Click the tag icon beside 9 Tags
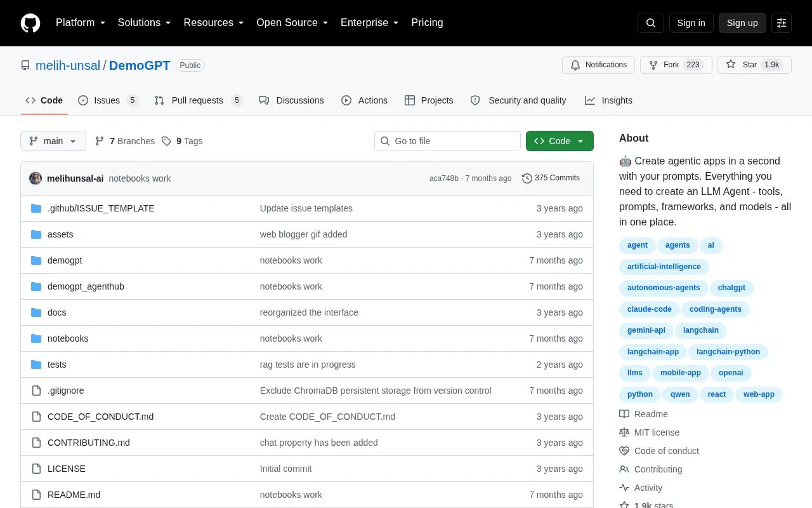 coord(166,141)
